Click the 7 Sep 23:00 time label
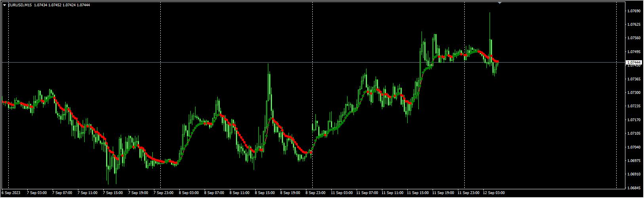This screenshot has width=644, height=198. point(163,193)
